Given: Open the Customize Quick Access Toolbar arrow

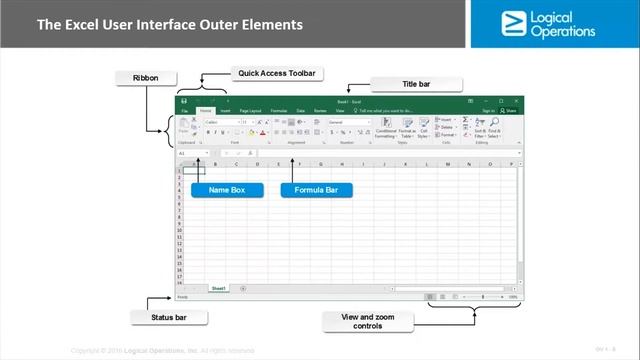Looking at the screenshot, I should [x=228, y=101].
